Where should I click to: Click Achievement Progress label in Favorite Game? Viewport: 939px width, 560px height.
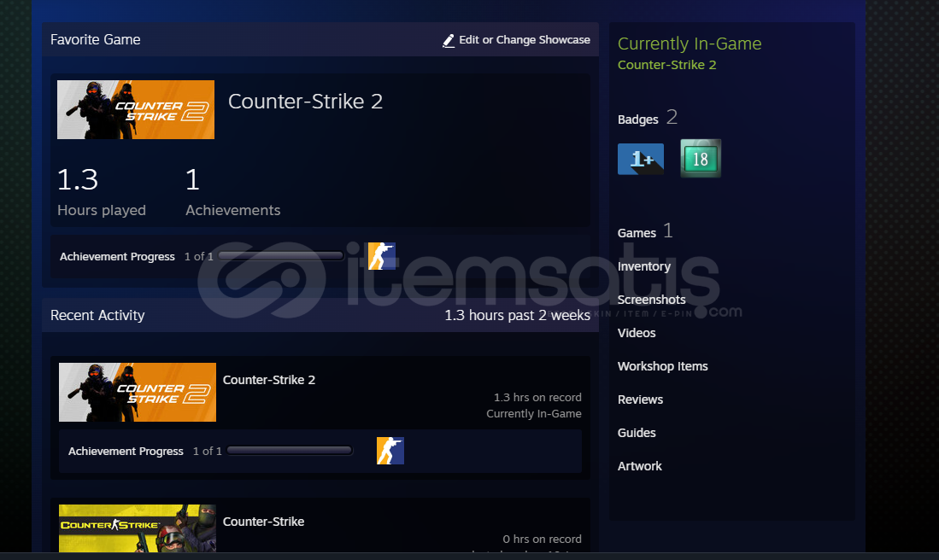click(117, 257)
